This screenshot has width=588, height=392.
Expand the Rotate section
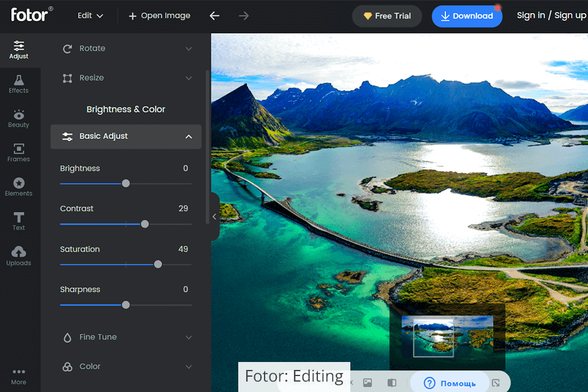tap(126, 48)
